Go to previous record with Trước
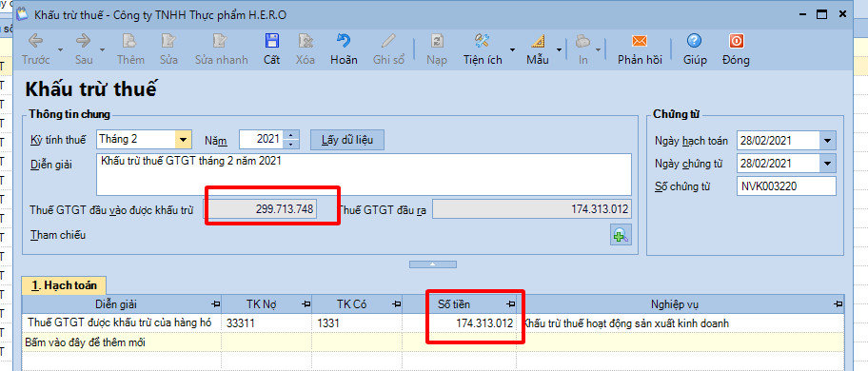The height and width of the screenshot is (371, 868). [36, 49]
